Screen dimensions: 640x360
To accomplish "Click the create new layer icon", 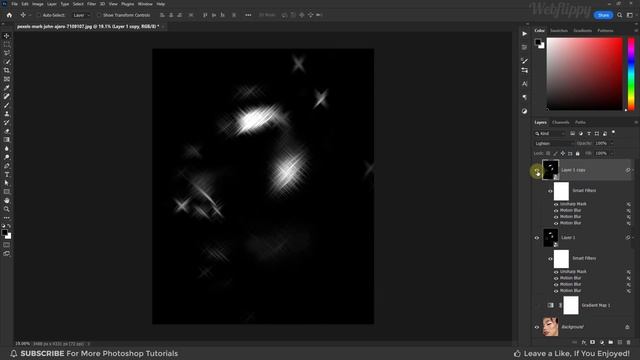I will pos(620,342).
